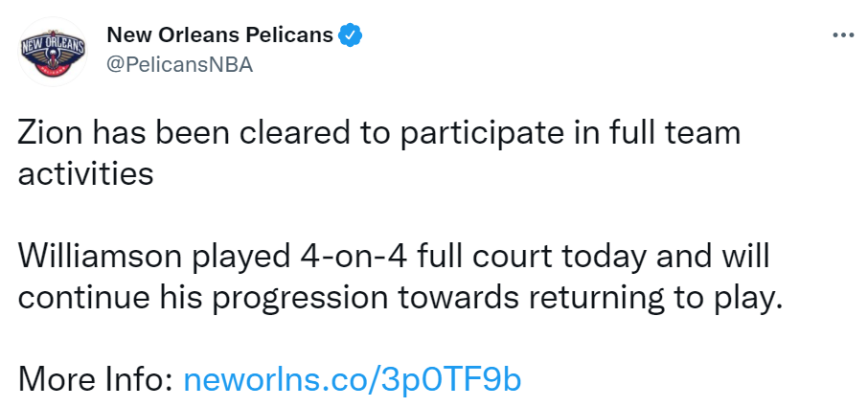Click the word "activities" in the tweet

click(86, 174)
